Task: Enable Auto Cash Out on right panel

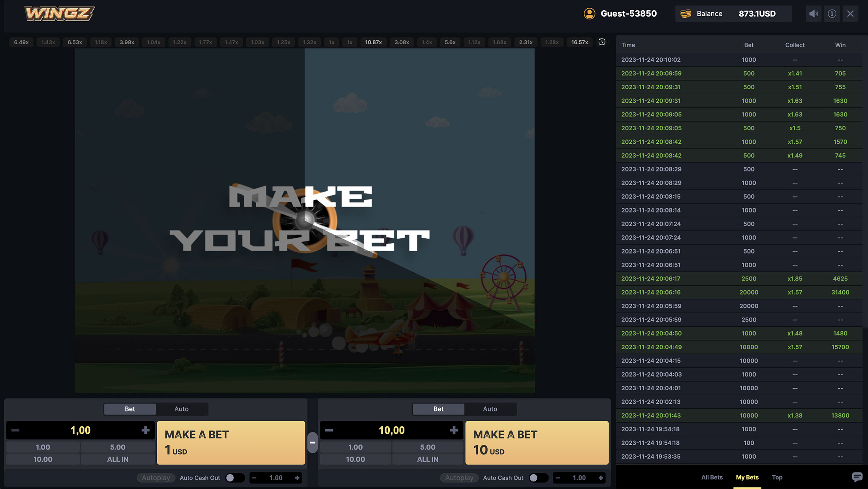Action: (x=538, y=478)
